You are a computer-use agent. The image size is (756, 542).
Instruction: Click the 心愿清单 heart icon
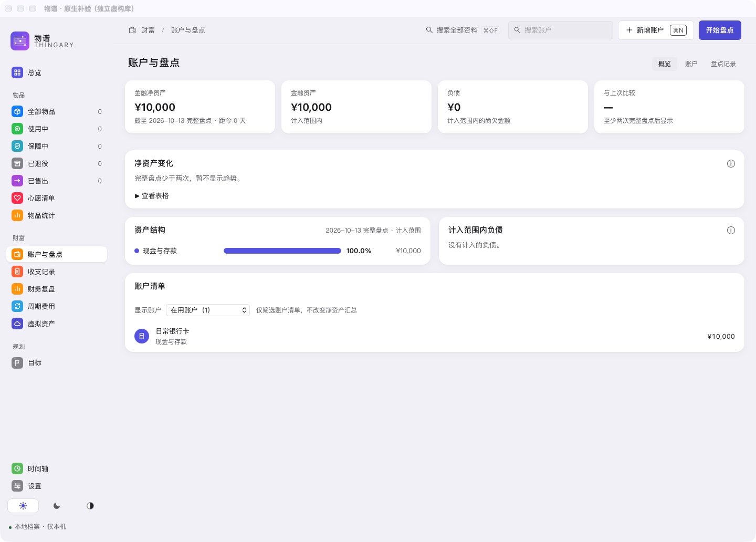(17, 198)
